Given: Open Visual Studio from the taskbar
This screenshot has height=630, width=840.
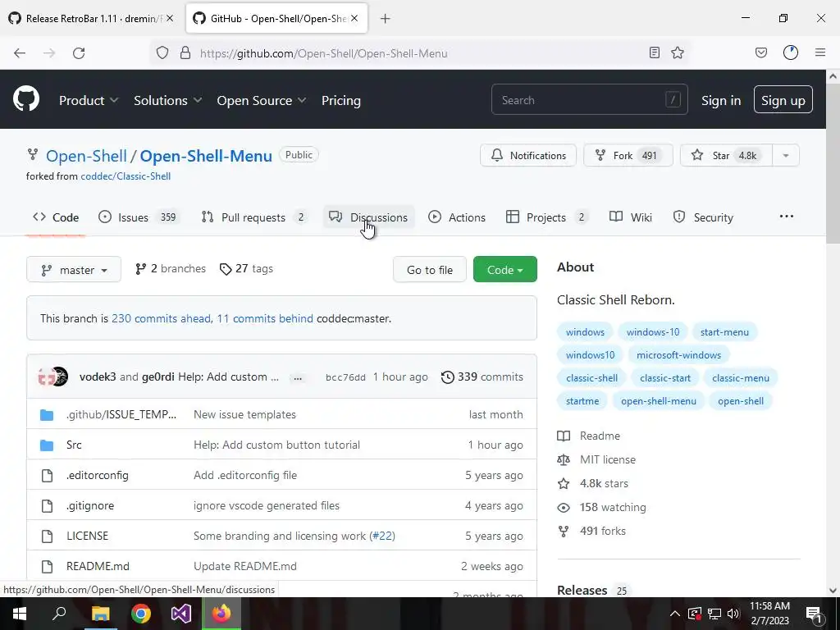Looking at the screenshot, I should point(181,614).
